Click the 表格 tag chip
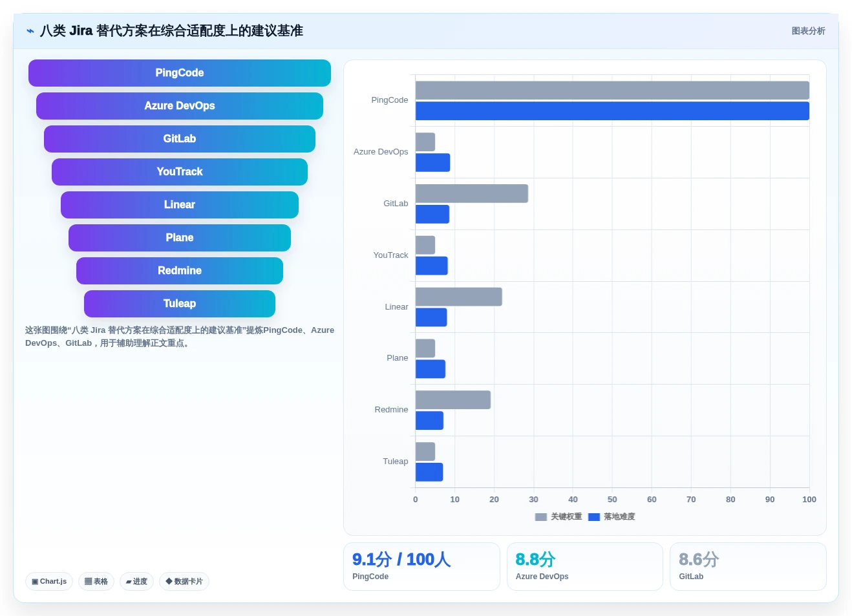Image resolution: width=852 pixels, height=616 pixels. pos(96,582)
